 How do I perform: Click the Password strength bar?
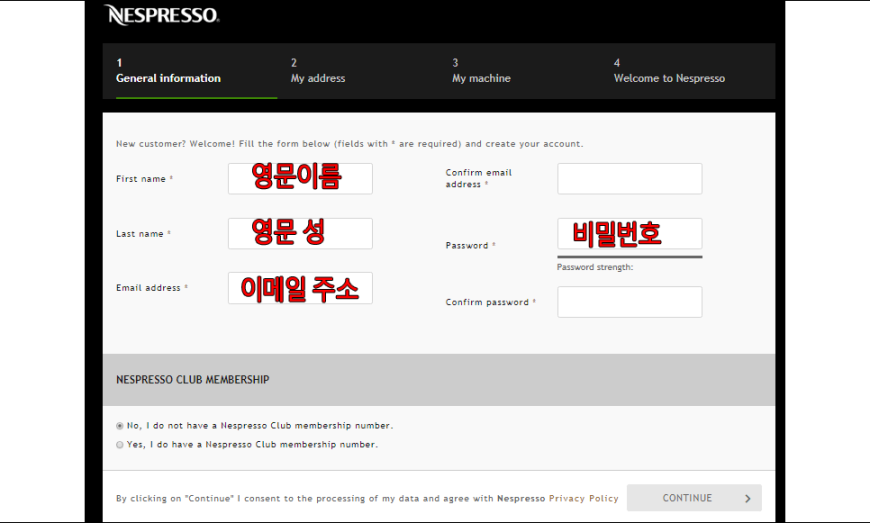click(x=630, y=257)
